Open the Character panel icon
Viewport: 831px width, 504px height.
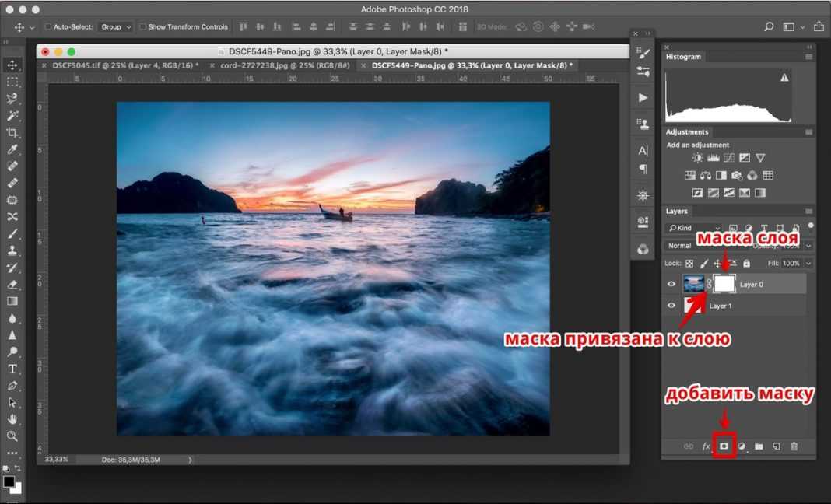pyautogui.click(x=643, y=151)
